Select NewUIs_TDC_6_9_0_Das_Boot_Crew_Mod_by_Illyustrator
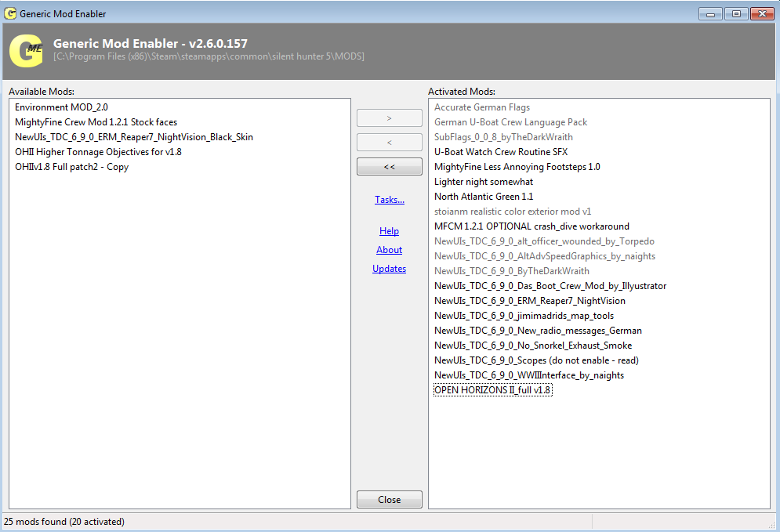 [x=550, y=287]
